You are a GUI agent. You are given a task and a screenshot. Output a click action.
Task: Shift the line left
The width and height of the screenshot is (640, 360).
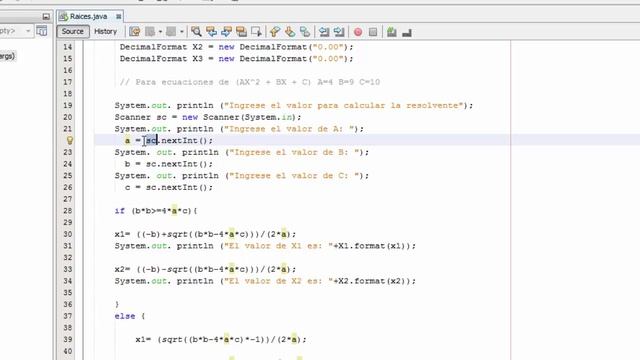(x=324, y=31)
